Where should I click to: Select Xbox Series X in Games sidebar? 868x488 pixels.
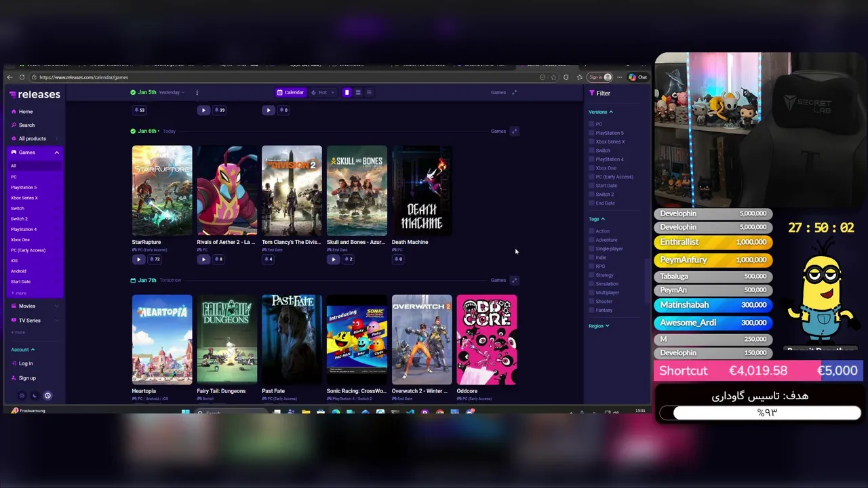pyautogui.click(x=24, y=198)
